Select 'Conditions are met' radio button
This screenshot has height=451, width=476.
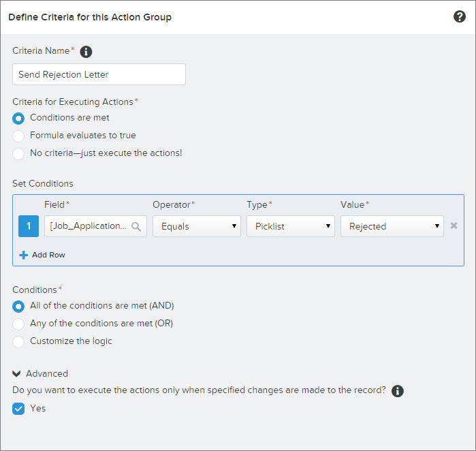click(x=18, y=119)
